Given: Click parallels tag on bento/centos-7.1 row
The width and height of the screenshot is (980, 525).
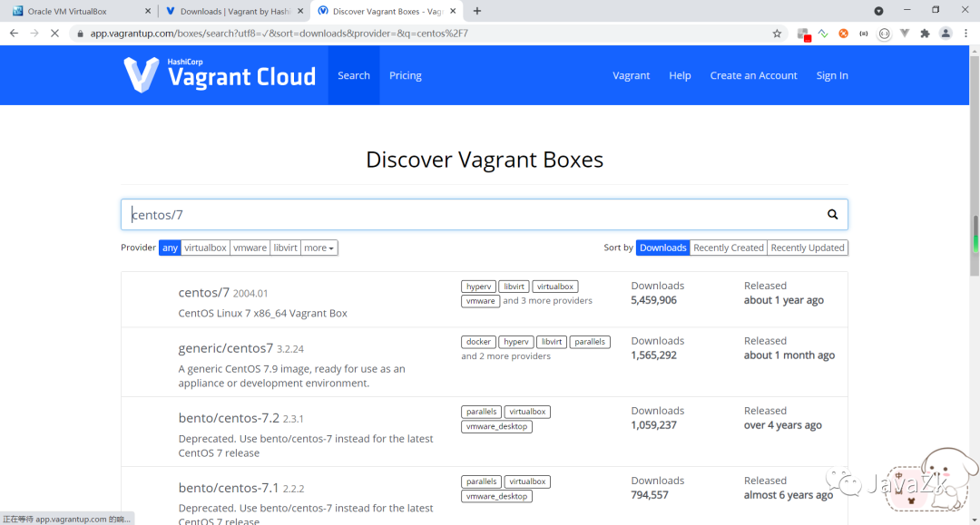Looking at the screenshot, I should pos(481,481).
